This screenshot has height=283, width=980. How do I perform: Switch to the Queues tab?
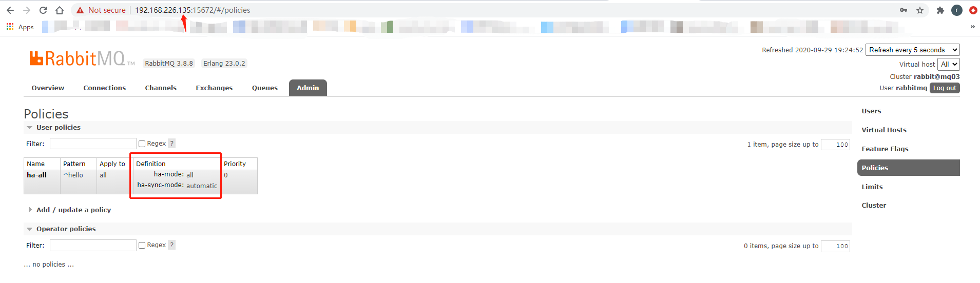(x=265, y=88)
